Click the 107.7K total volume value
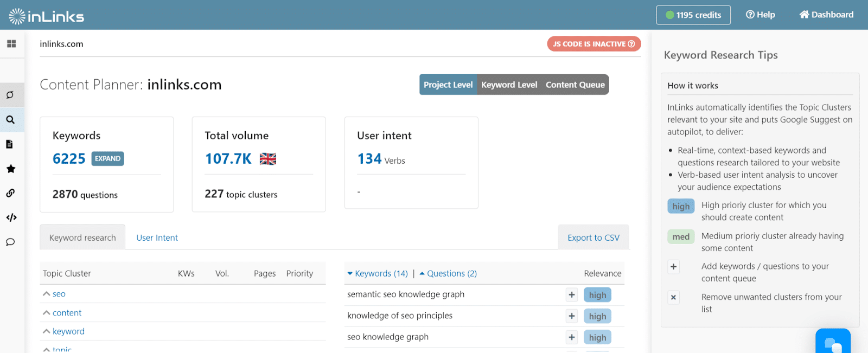This screenshot has height=353, width=868. point(228,159)
